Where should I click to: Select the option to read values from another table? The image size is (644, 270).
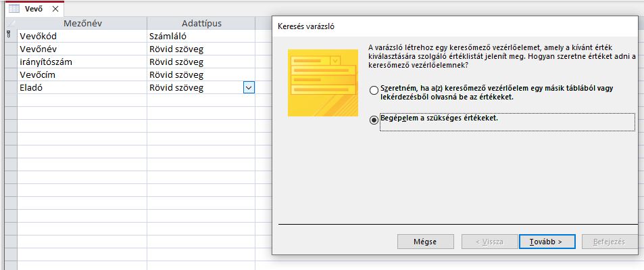[374, 91]
